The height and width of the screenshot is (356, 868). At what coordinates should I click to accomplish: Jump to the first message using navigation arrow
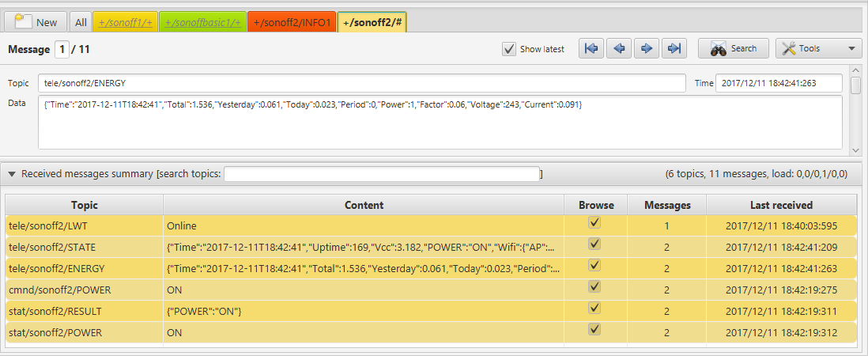point(591,49)
